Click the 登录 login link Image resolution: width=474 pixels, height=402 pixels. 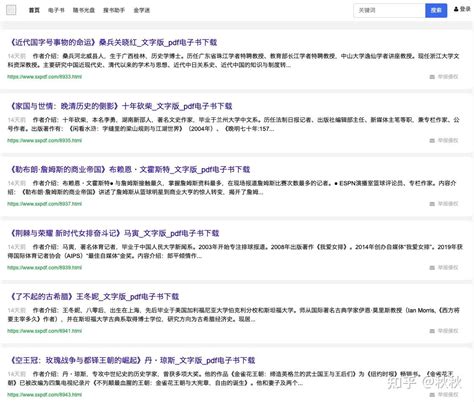[x=465, y=9]
